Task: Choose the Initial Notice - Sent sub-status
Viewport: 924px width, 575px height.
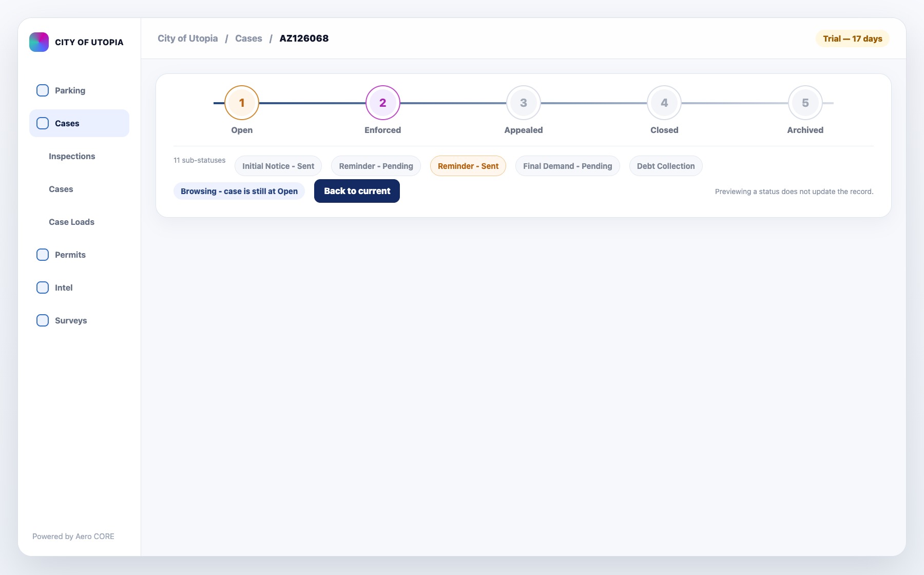Action: 278,166
